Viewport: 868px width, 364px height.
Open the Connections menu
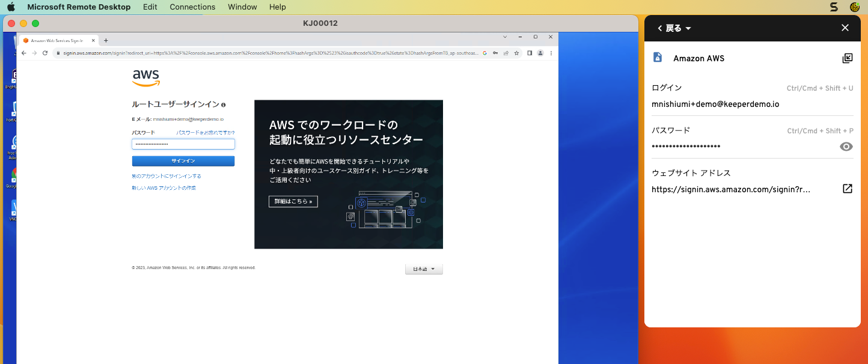192,7
